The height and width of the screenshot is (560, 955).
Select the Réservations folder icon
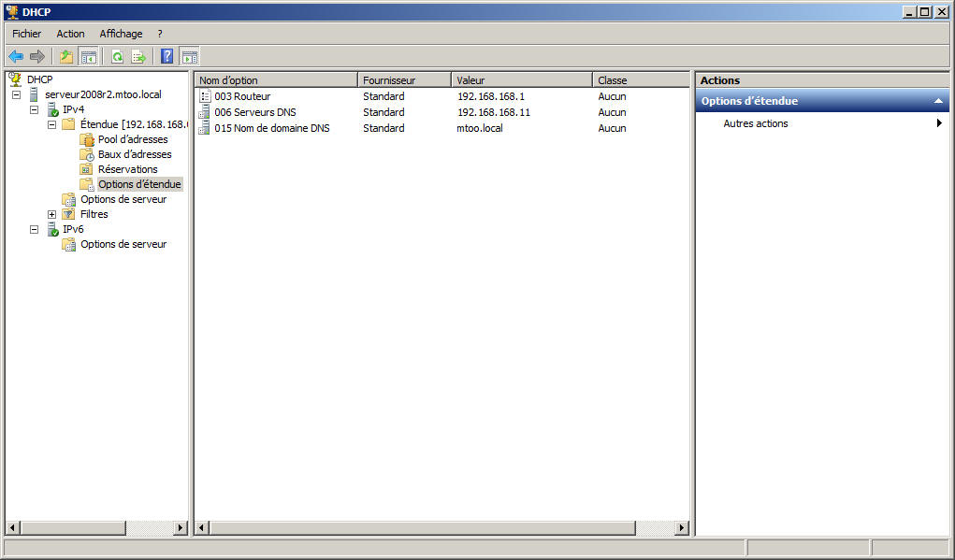click(x=86, y=169)
